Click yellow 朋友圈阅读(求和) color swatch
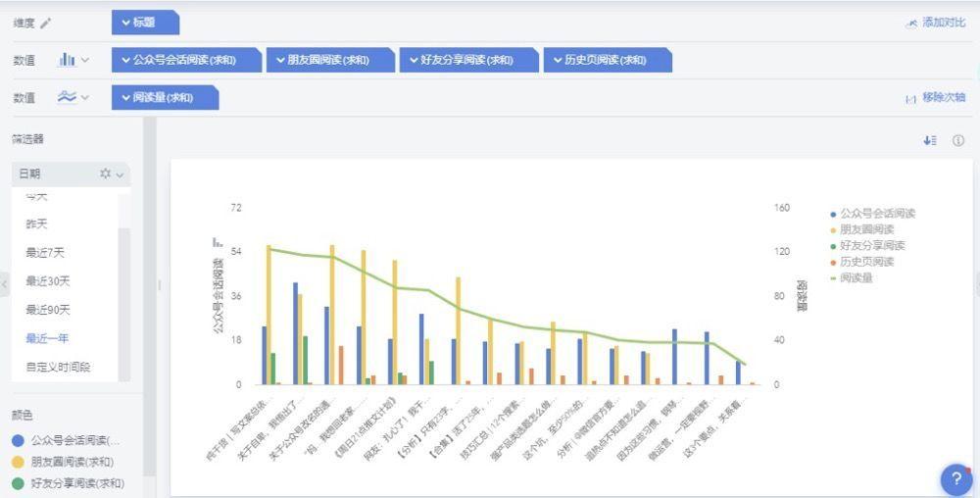The width and height of the screenshot is (980, 498). pos(18,463)
